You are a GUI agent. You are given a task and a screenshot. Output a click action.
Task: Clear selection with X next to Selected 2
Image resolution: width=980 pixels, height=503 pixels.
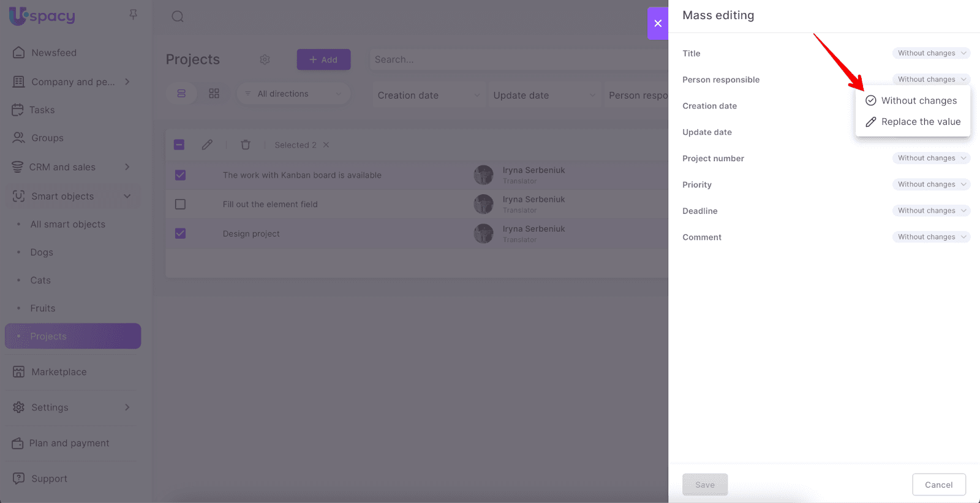[326, 145]
